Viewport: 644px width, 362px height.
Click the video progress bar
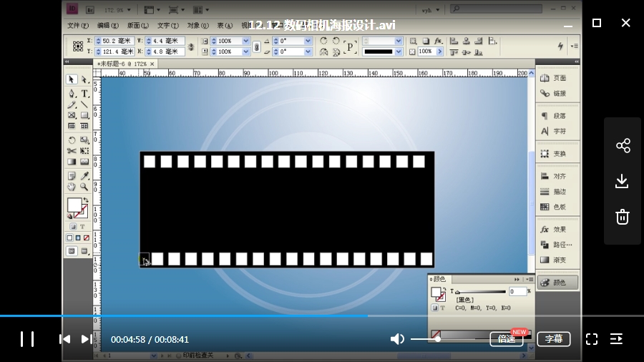[x=322, y=315]
